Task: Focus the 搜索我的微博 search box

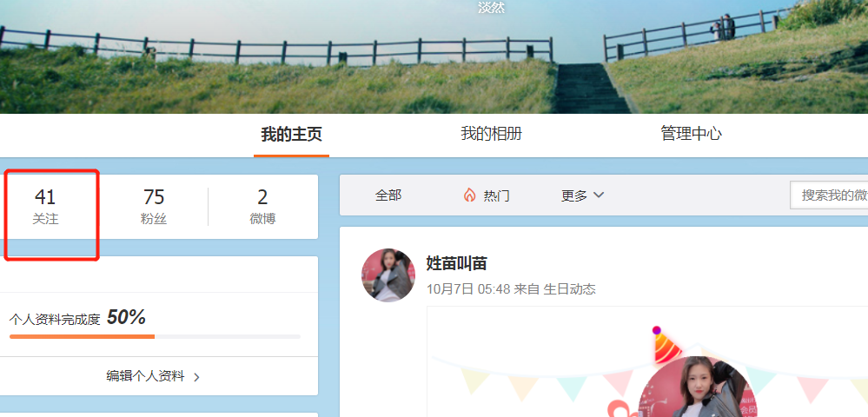Action: click(829, 195)
